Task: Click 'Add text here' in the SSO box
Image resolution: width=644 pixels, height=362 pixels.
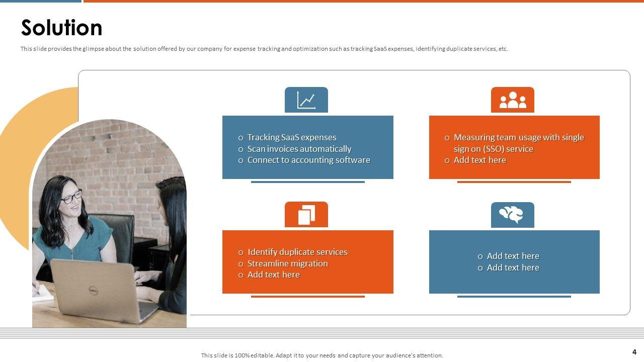Action: 479,160
